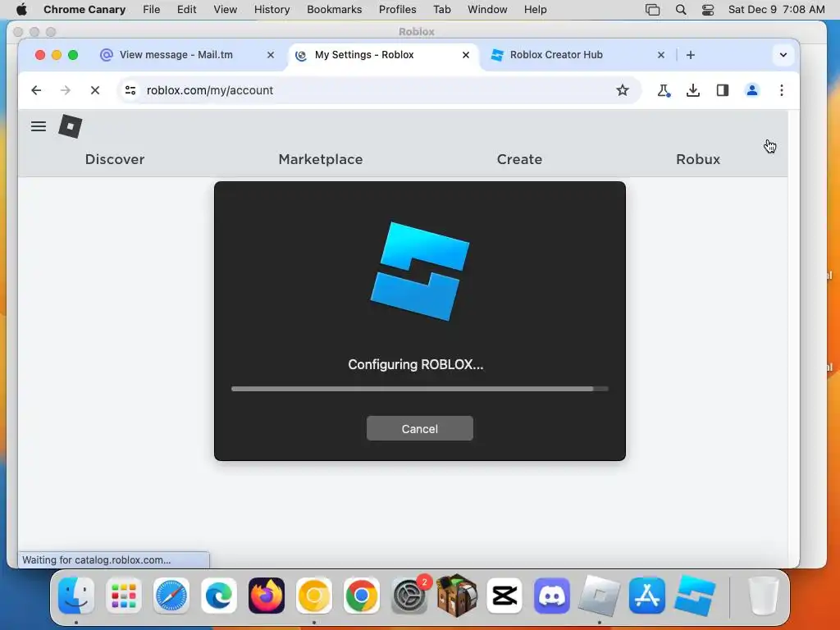Go forward in browser history
The image size is (840, 630).
[x=66, y=90]
